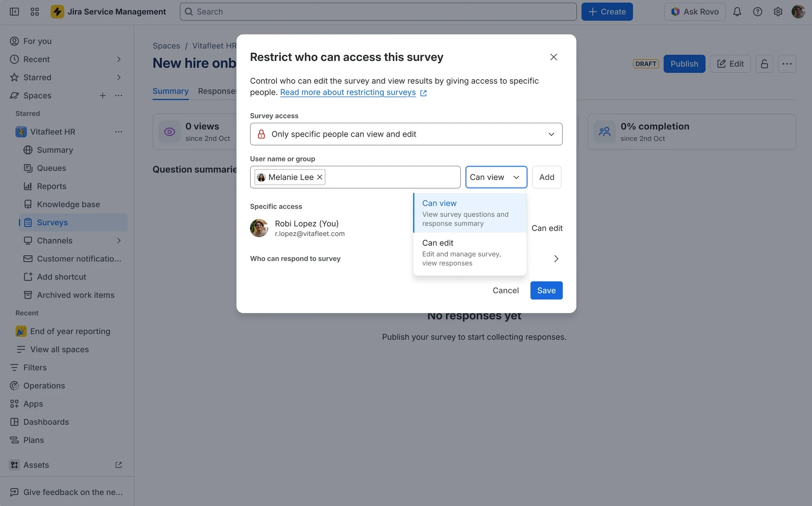Click the plus icon beside Spaces
The width and height of the screenshot is (812, 506).
[102, 96]
